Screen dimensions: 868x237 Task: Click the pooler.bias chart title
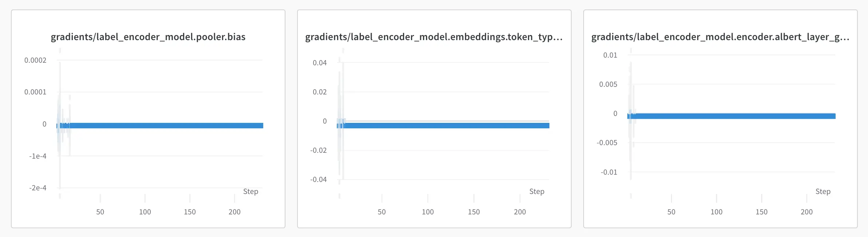[148, 37]
